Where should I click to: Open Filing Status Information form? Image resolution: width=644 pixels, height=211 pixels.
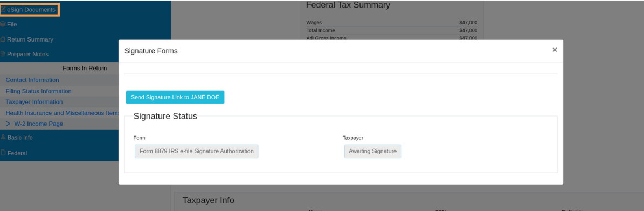(39, 91)
